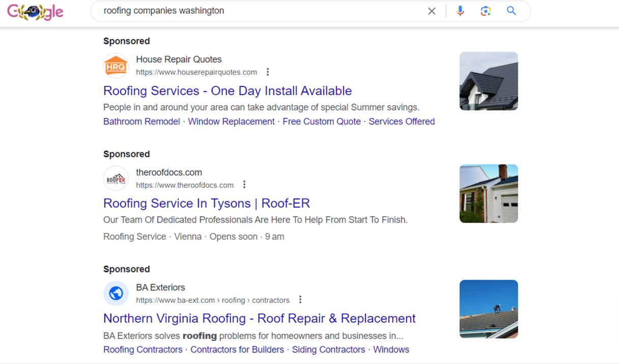Click inside the search query input field
Viewport: 619px width, 364px height.
[x=255, y=10]
